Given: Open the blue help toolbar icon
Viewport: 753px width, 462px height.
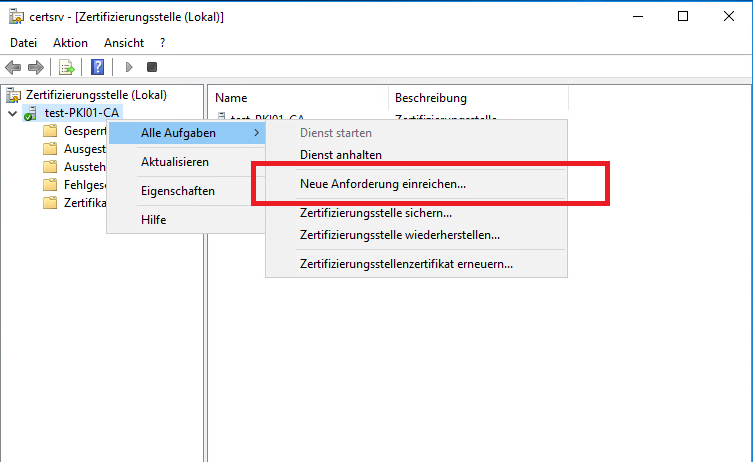Looking at the screenshot, I should (x=98, y=67).
